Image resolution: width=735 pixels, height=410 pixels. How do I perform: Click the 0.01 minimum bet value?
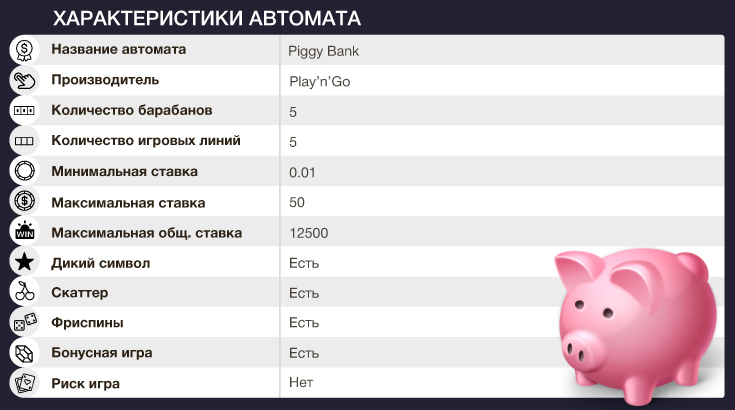pos(302,172)
